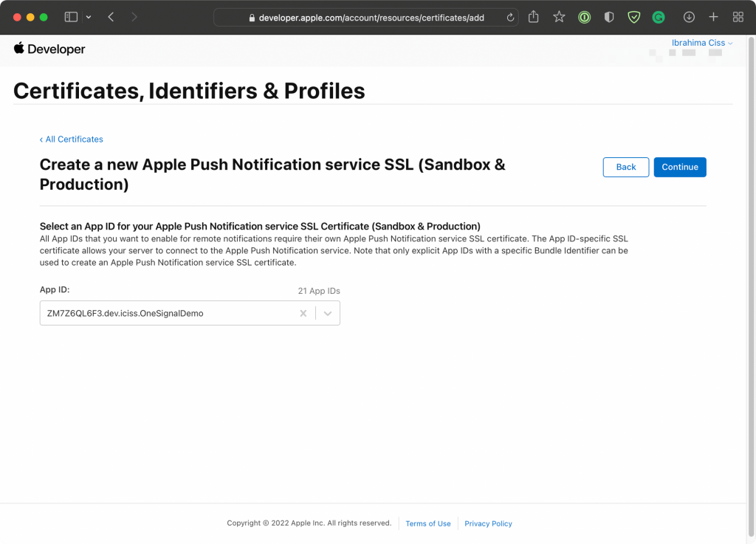Click the Back button
756x544 pixels.
[x=626, y=168]
